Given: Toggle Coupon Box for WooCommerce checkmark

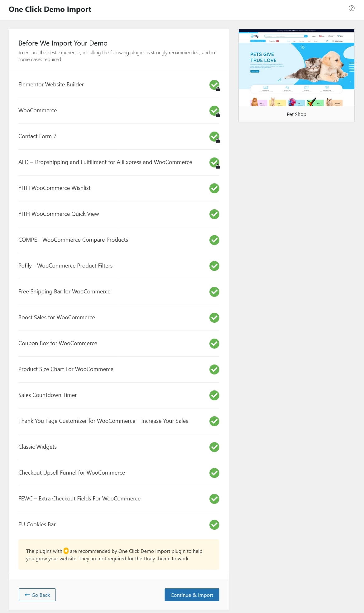Looking at the screenshot, I should click(214, 344).
